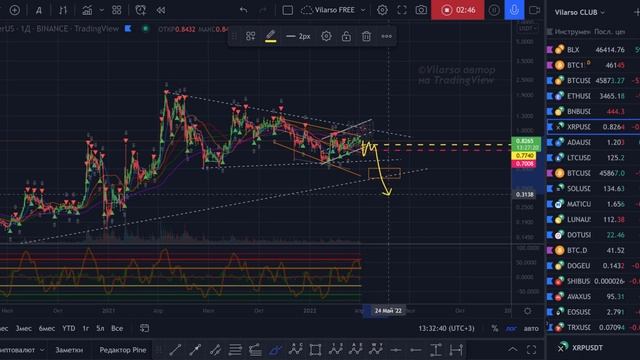Viewport: 640px width, 360px height.
Task: Open drawing settings gear in floating toolbar
Action: point(326,36)
